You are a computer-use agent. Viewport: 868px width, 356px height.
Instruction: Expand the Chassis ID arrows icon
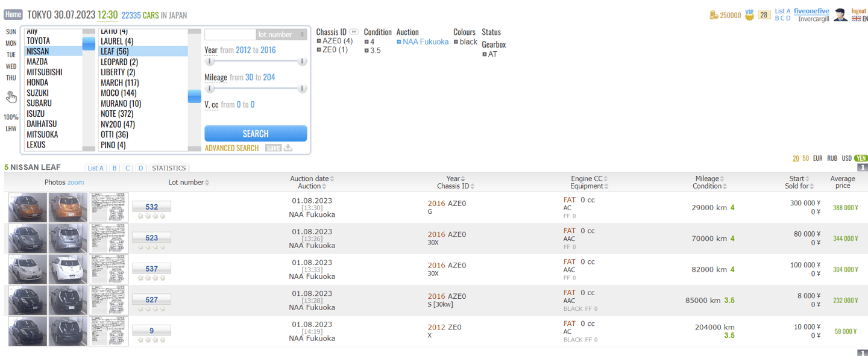pyautogui.click(x=354, y=32)
